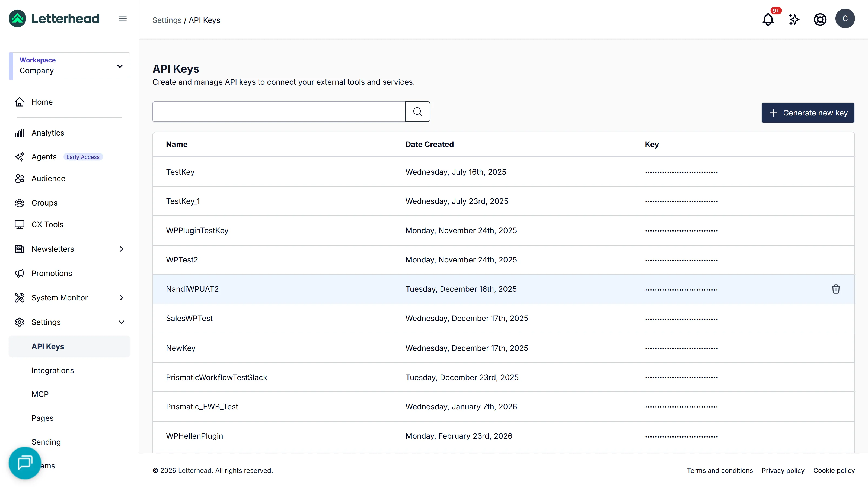The width and height of the screenshot is (868, 488).
Task: Go to Home in sidebar
Action: (x=42, y=102)
